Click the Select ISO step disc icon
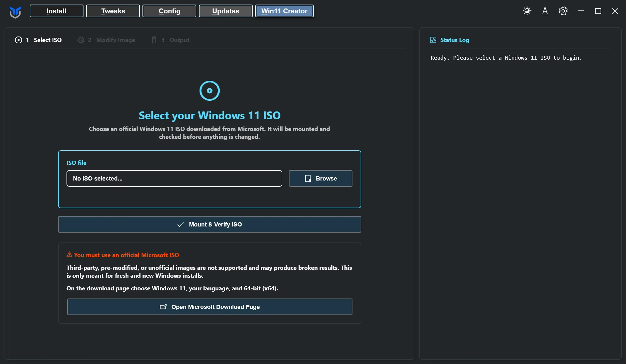 [x=19, y=40]
